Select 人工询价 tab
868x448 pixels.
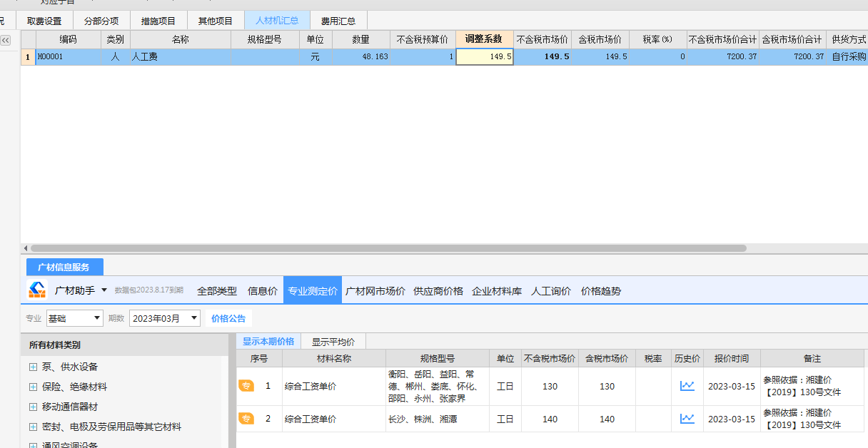pos(551,290)
